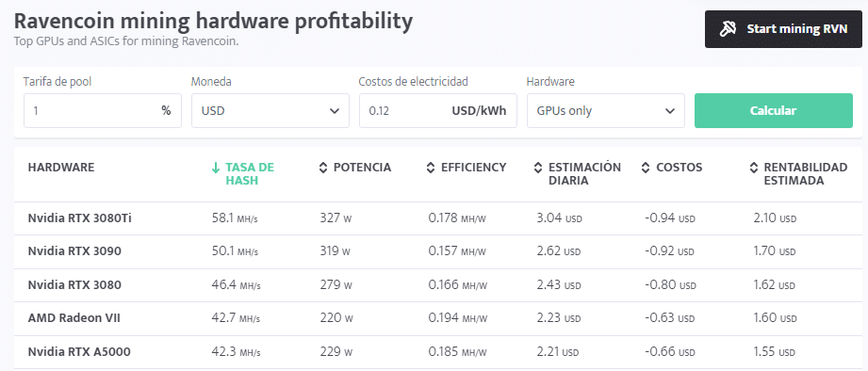Click the TASA DE HASH column header
The image size is (868, 371).
click(x=250, y=173)
